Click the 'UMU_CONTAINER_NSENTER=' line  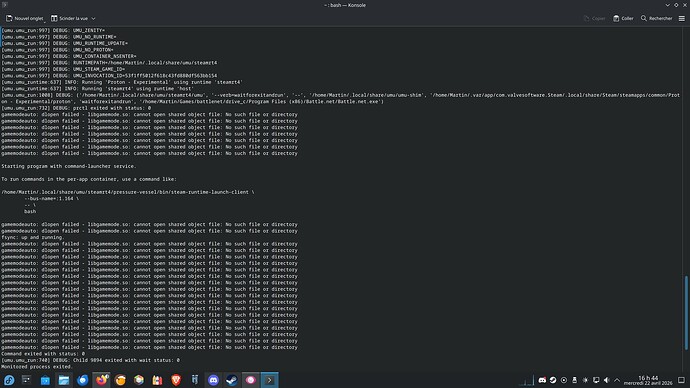tap(69, 56)
